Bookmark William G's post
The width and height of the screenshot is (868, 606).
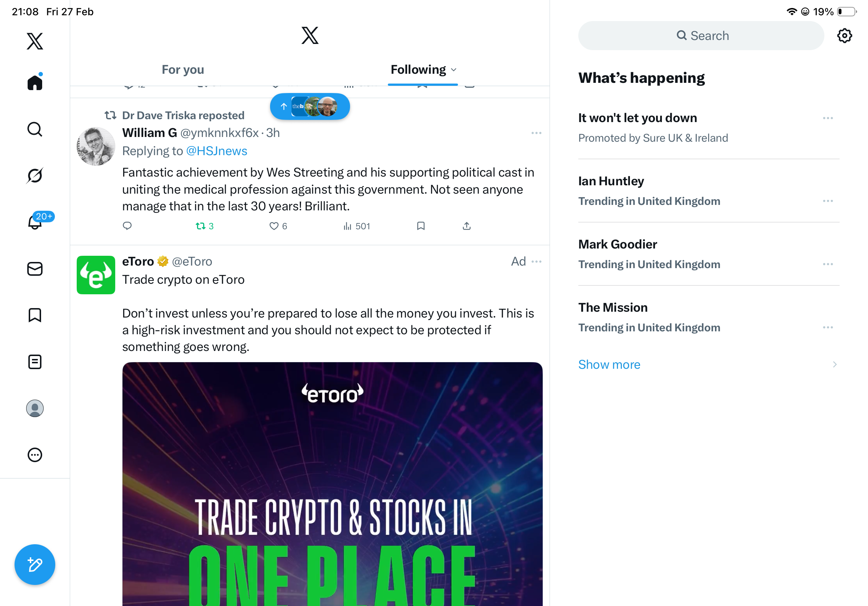(x=421, y=226)
